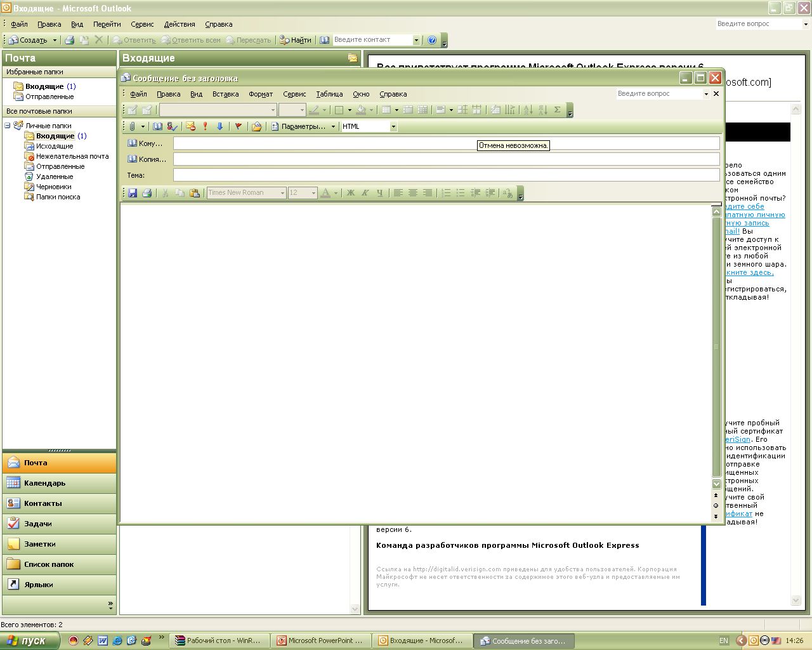
Task: Open the Параметры dropdown
Action: click(x=333, y=126)
